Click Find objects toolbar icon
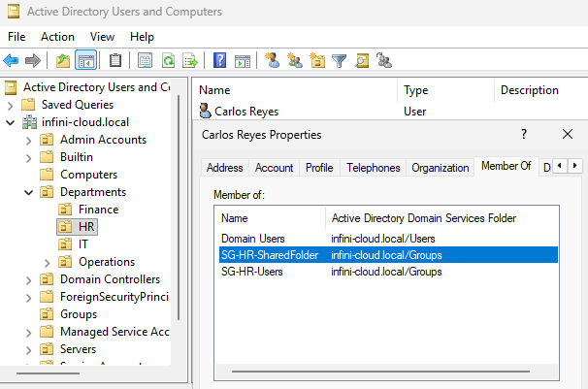Viewport: 588px width, 389px height. [362, 60]
